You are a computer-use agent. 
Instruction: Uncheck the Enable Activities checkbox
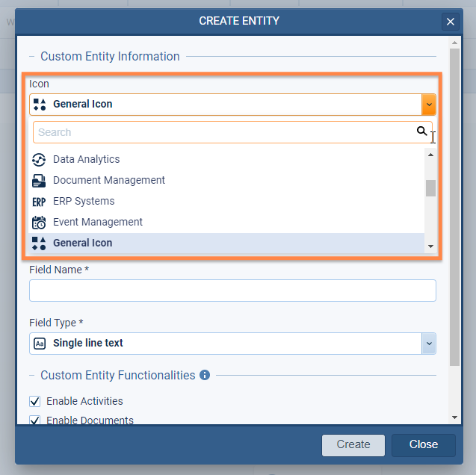(35, 401)
